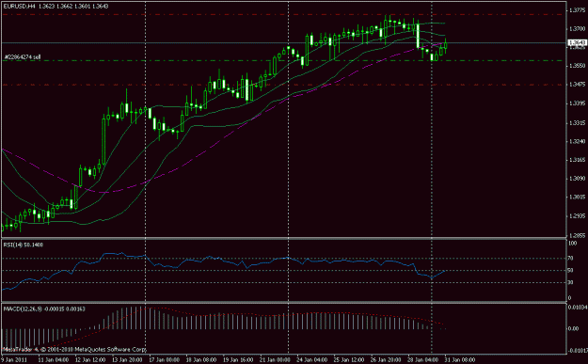Click the MACD scale value 0.01034
This screenshot has width=588, height=364.
pos(578,308)
